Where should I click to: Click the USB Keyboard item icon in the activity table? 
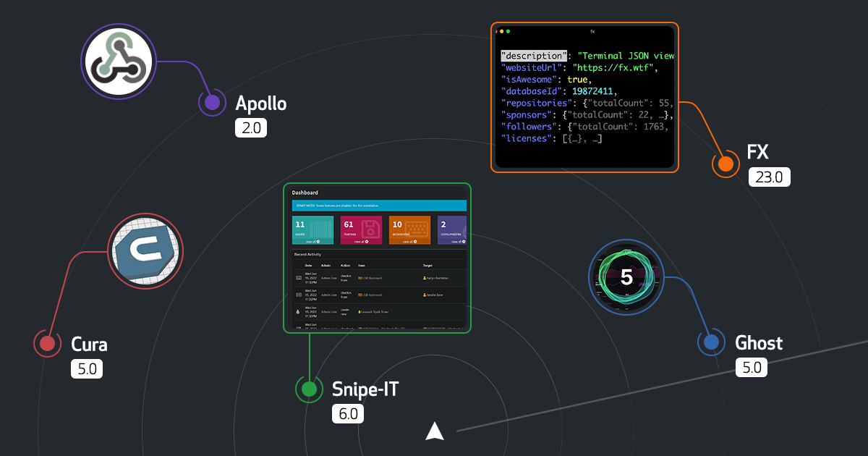click(x=359, y=278)
